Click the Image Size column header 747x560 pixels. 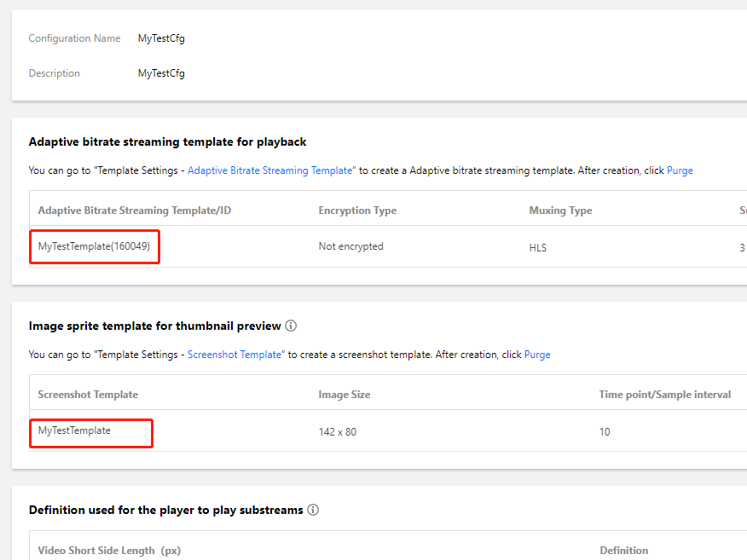click(x=344, y=395)
